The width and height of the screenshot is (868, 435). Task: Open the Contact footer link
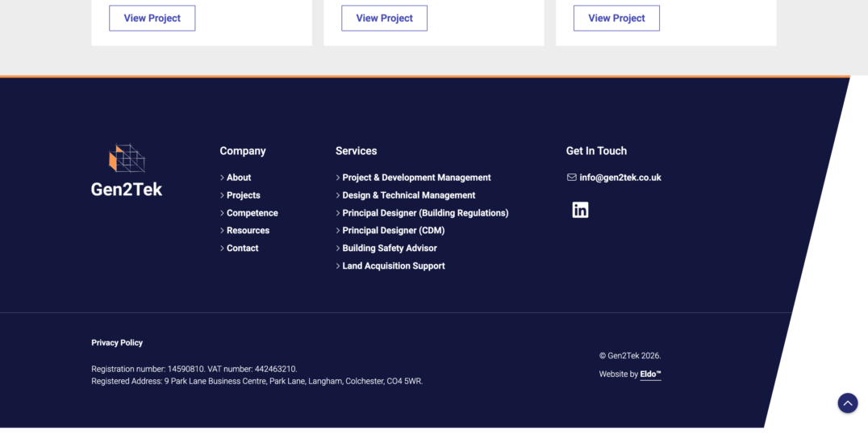tap(242, 249)
